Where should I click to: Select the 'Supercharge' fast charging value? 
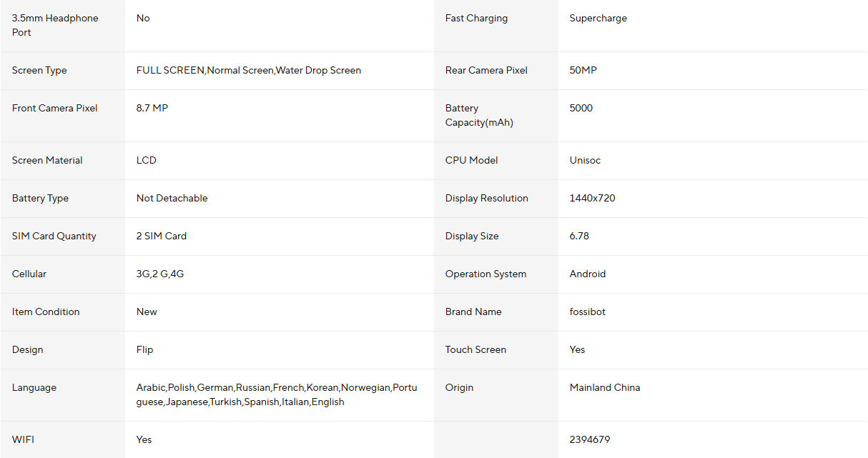pyautogui.click(x=598, y=18)
